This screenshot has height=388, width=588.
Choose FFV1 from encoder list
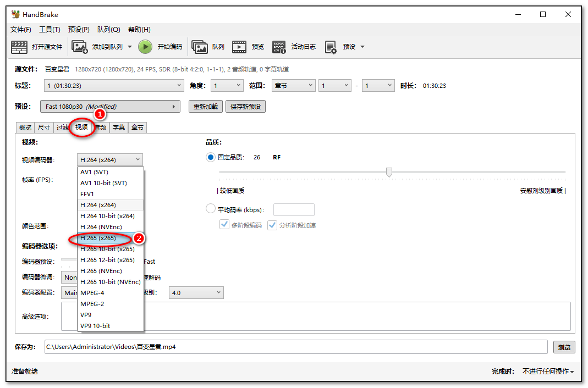pos(110,194)
